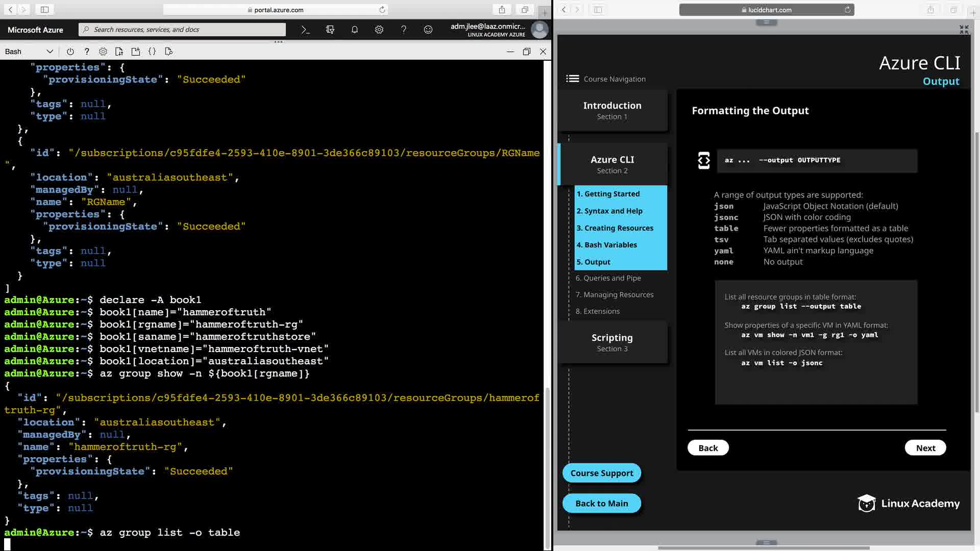Select the Queries and Pipe lesson
This screenshot has height=551, width=980.
tap(608, 278)
